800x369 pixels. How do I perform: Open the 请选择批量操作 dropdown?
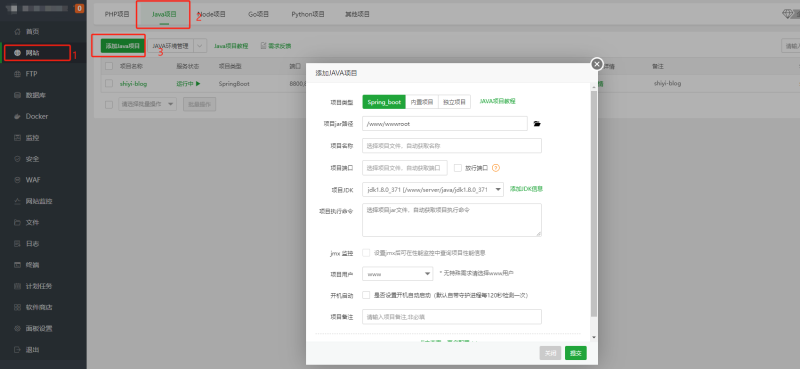pos(147,104)
